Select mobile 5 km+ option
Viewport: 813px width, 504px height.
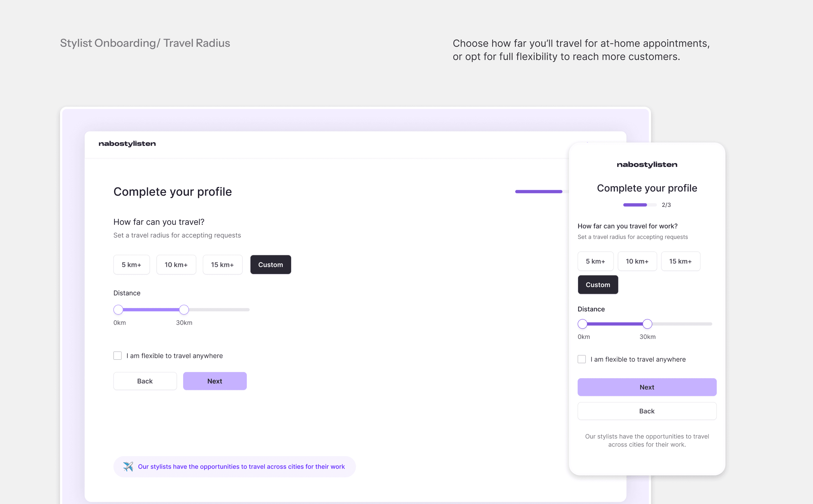pos(595,261)
